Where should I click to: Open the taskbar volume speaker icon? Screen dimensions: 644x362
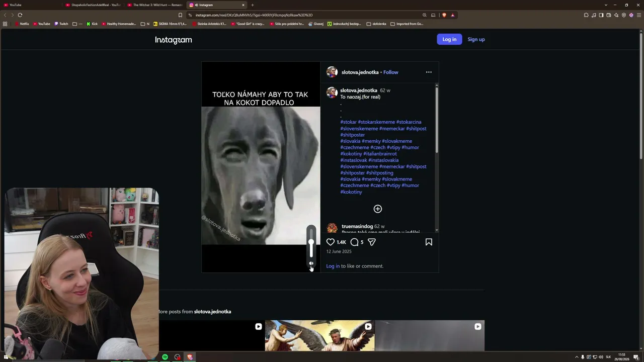click(x=601, y=357)
